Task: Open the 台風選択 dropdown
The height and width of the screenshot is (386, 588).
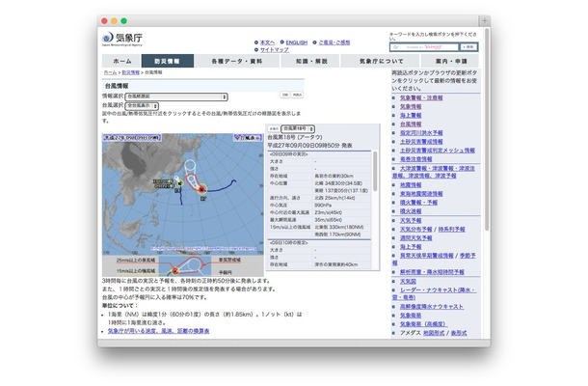Action: coord(142,106)
